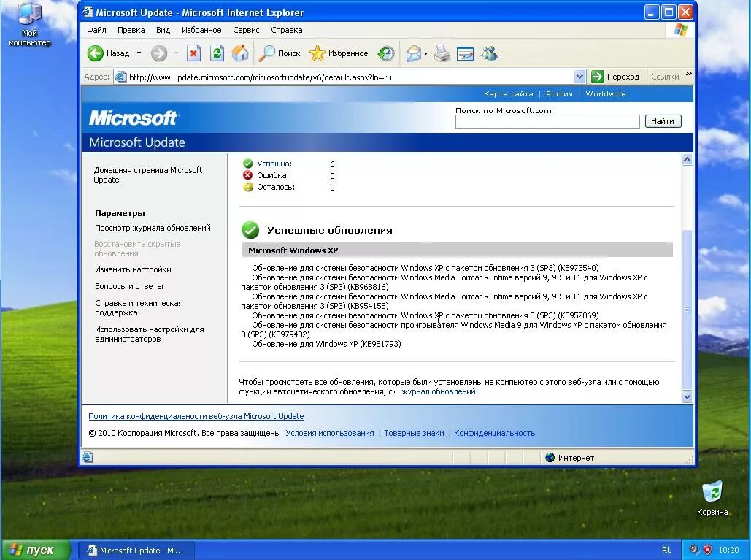Screen dimensions: 751x560
Task: Click the green Успешно checkmark icon
Action: point(247,164)
